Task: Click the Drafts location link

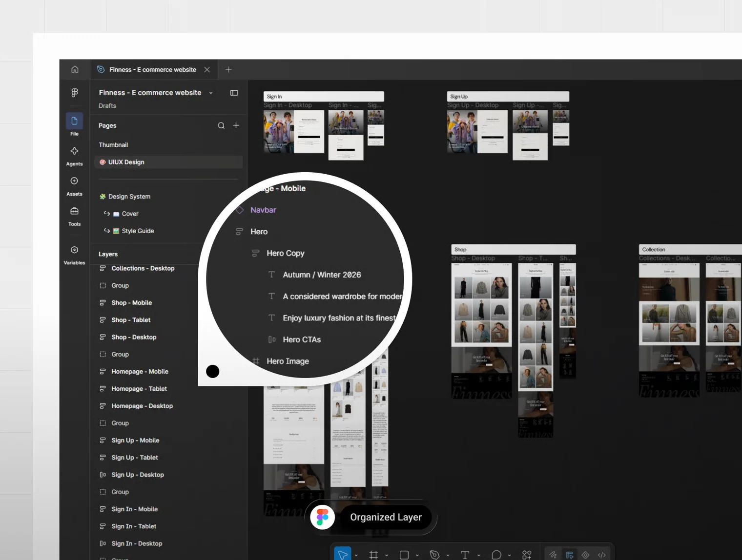Action: click(107, 106)
